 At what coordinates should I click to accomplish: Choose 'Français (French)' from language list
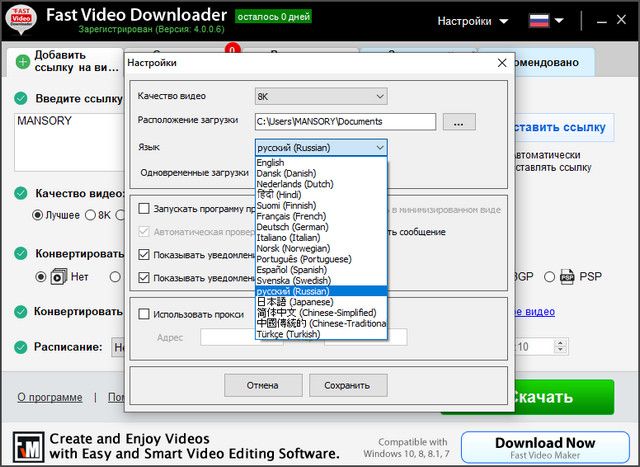[321, 216]
